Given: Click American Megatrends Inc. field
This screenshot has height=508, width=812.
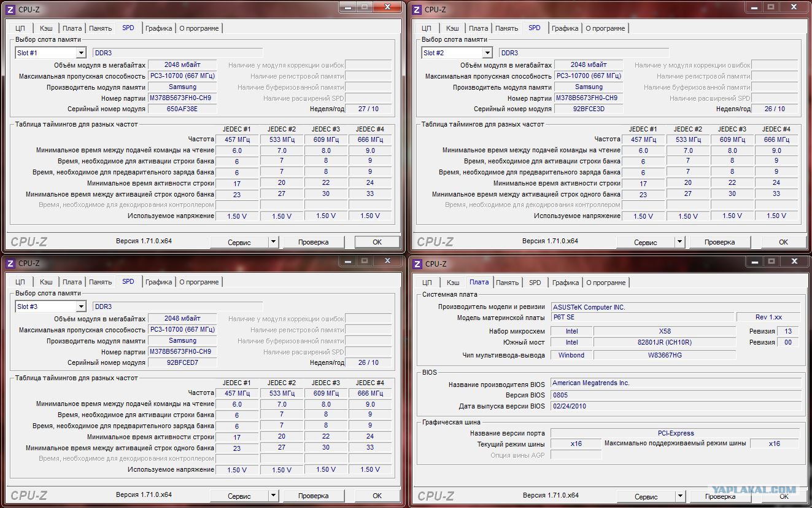Looking at the screenshot, I should [x=675, y=383].
